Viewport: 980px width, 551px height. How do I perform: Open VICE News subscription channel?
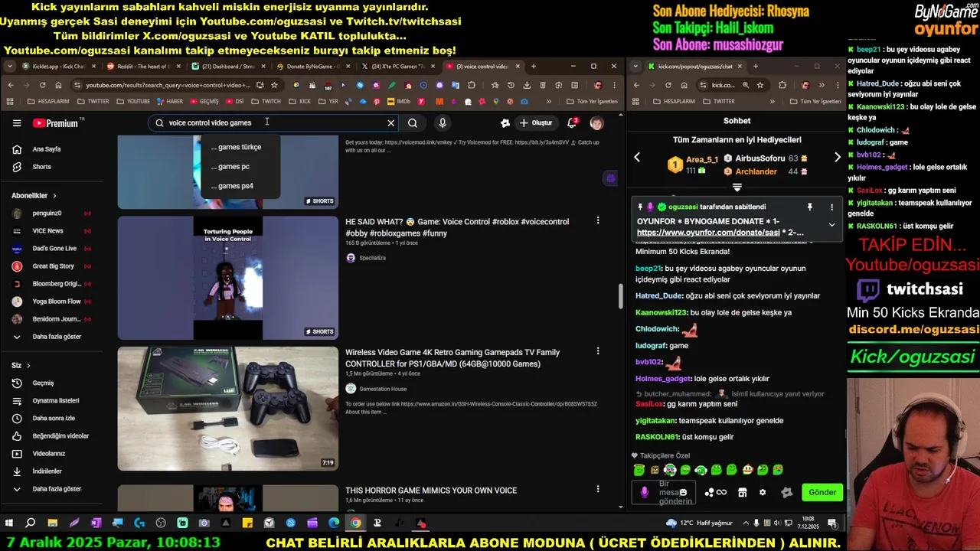[51, 231]
